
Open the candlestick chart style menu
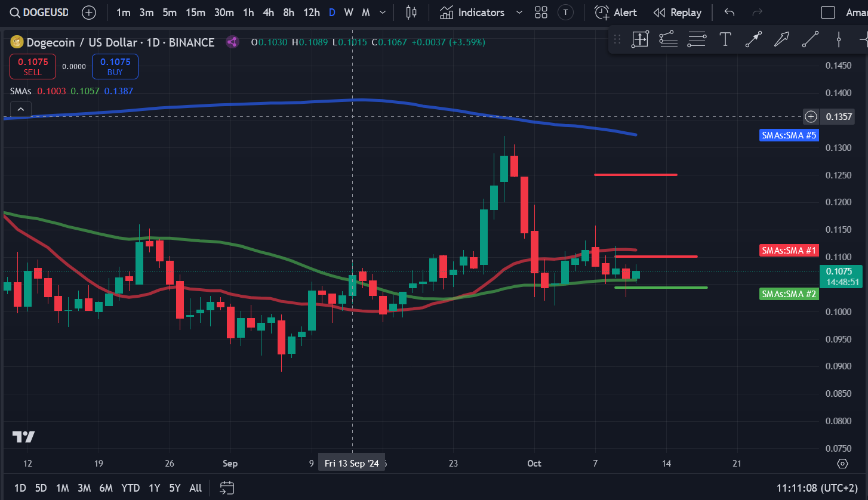click(x=411, y=13)
